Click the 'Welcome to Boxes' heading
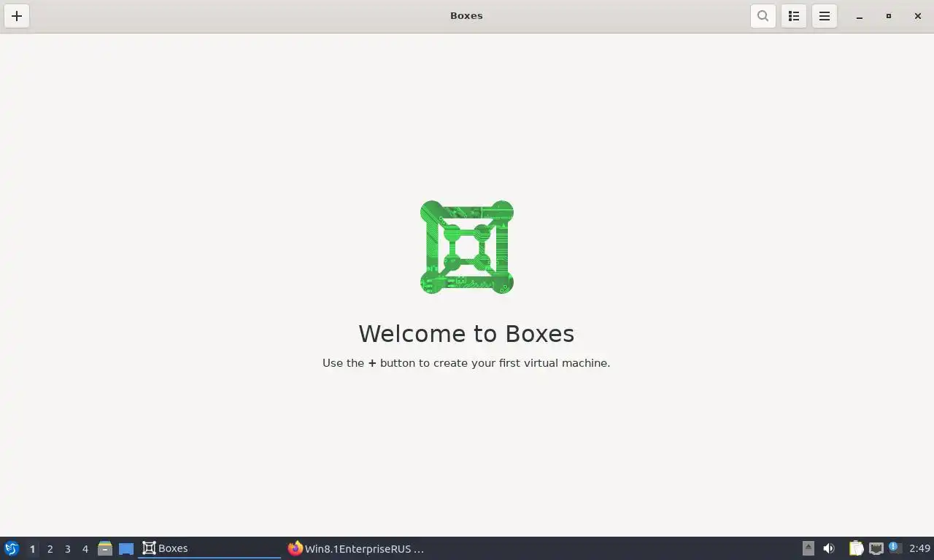This screenshot has height=560, width=934. click(466, 333)
